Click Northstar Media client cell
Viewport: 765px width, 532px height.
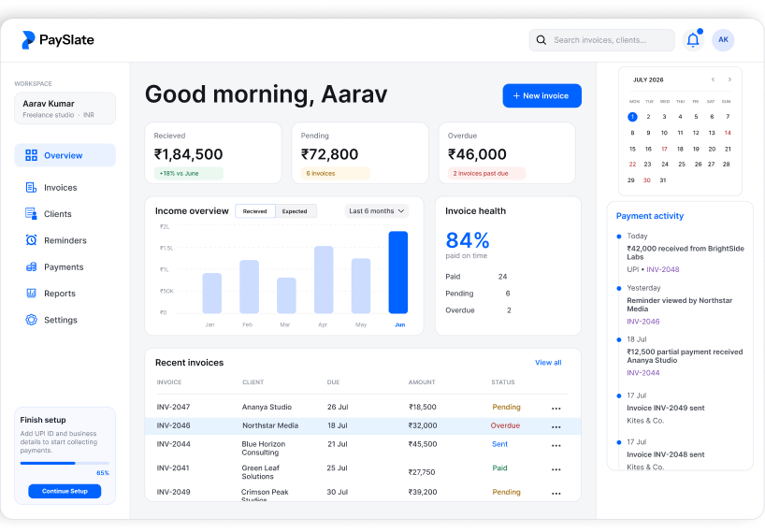pyautogui.click(x=270, y=425)
